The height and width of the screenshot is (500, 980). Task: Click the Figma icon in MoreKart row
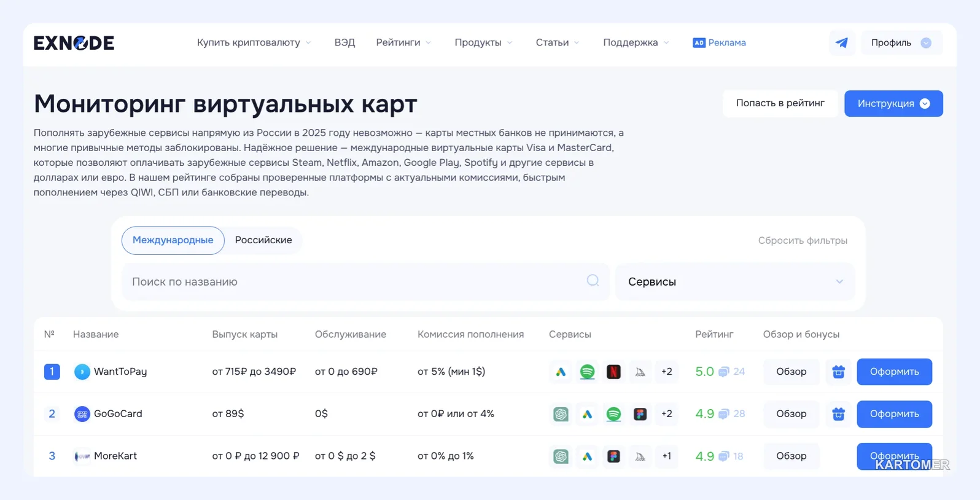[x=613, y=456]
